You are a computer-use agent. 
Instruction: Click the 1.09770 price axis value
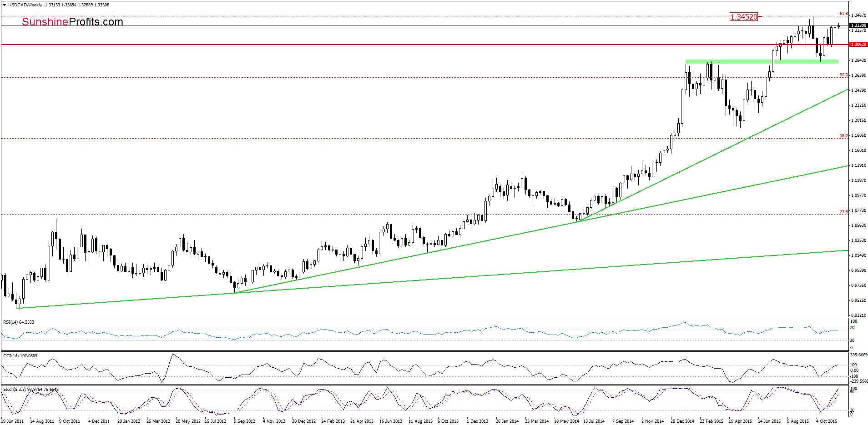click(859, 195)
